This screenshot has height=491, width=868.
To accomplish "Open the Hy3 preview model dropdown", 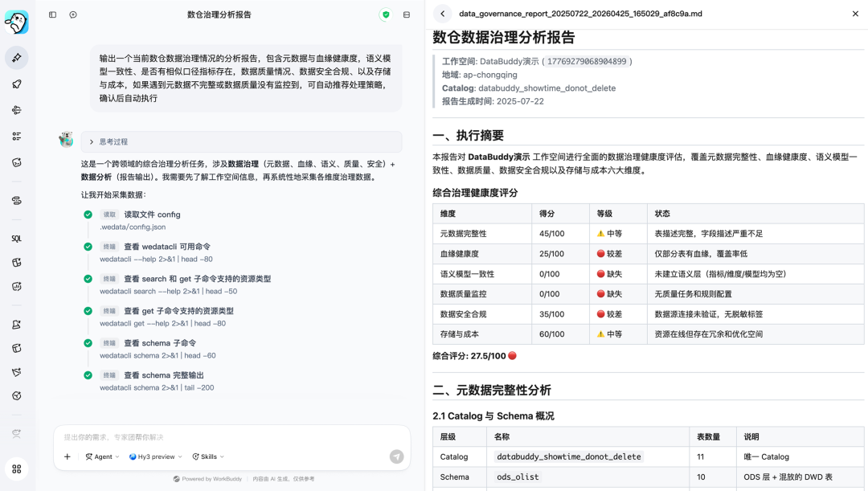I will point(155,456).
